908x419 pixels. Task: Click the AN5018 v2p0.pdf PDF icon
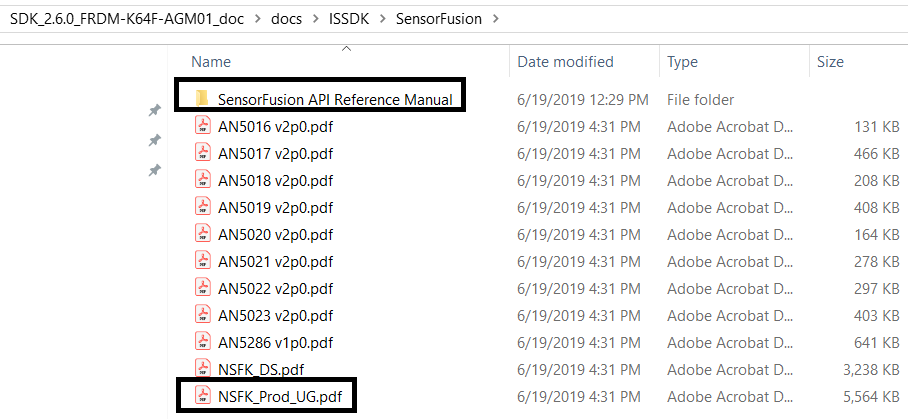pos(203,181)
